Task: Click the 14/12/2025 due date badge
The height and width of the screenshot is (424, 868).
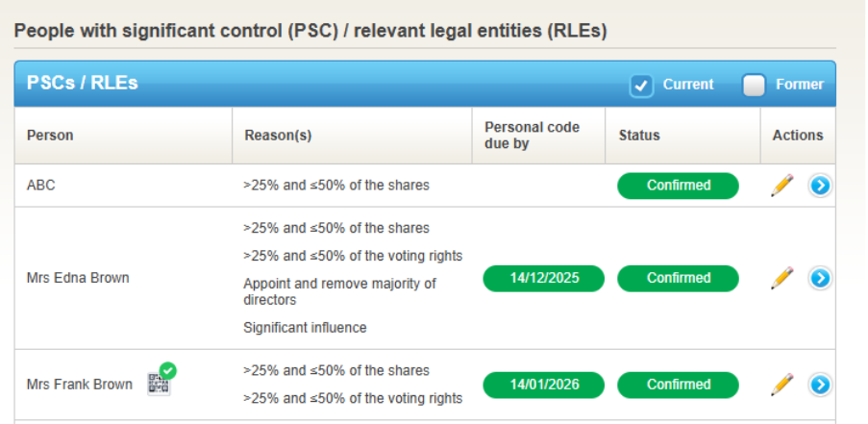Action: tap(544, 278)
